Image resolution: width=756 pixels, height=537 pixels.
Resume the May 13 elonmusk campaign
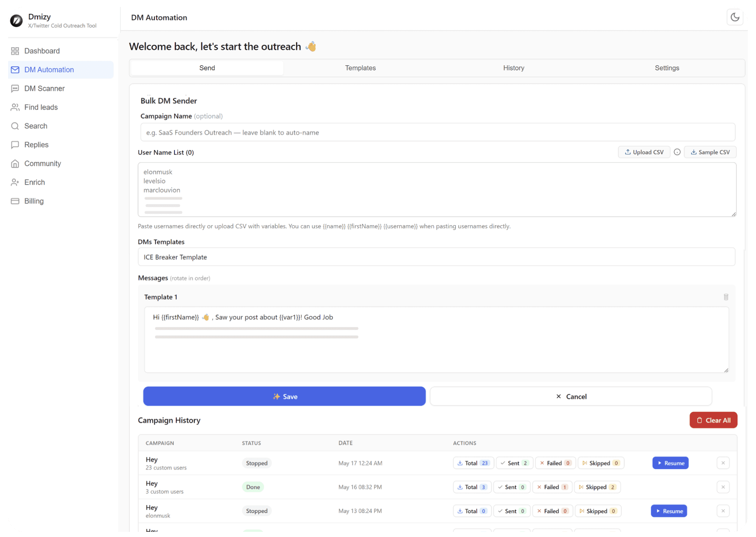pyautogui.click(x=669, y=511)
